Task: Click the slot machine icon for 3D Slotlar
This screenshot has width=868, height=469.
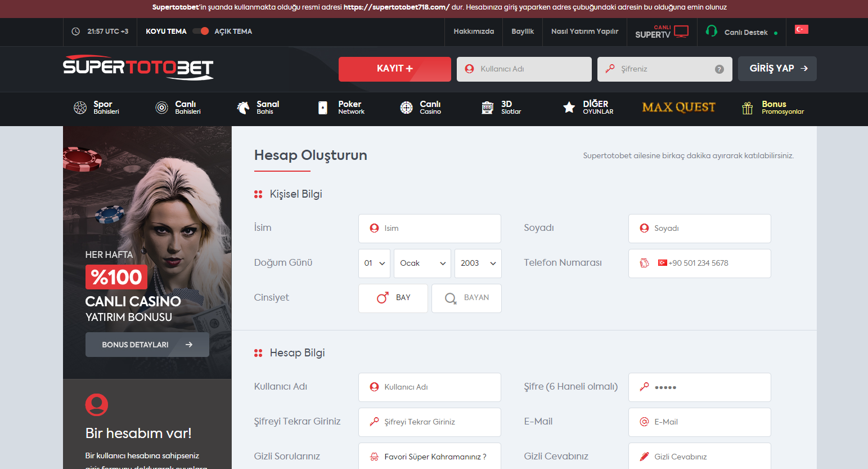Action: point(488,108)
